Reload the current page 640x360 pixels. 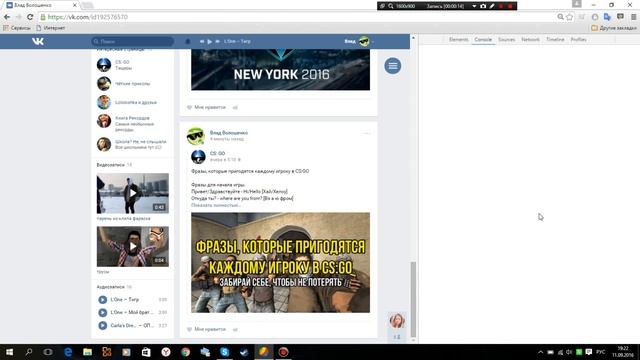click(30, 17)
